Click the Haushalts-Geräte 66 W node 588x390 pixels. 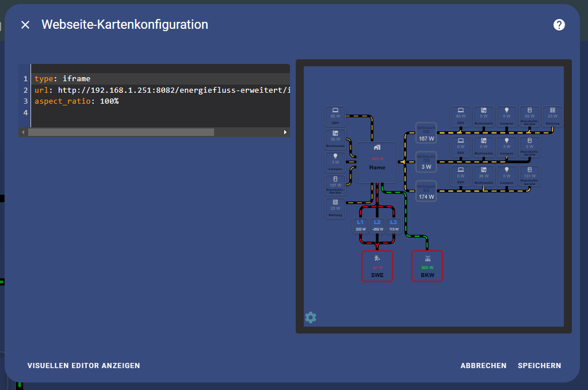click(529, 116)
